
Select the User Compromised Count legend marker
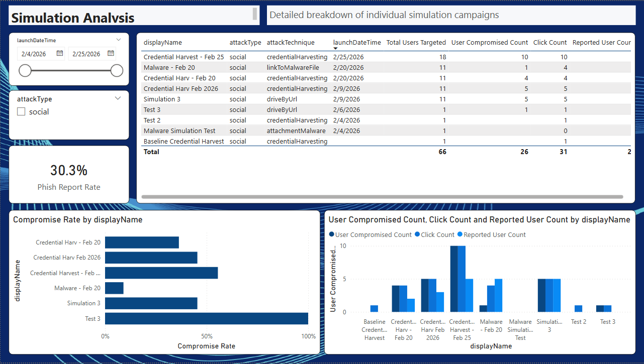point(330,234)
